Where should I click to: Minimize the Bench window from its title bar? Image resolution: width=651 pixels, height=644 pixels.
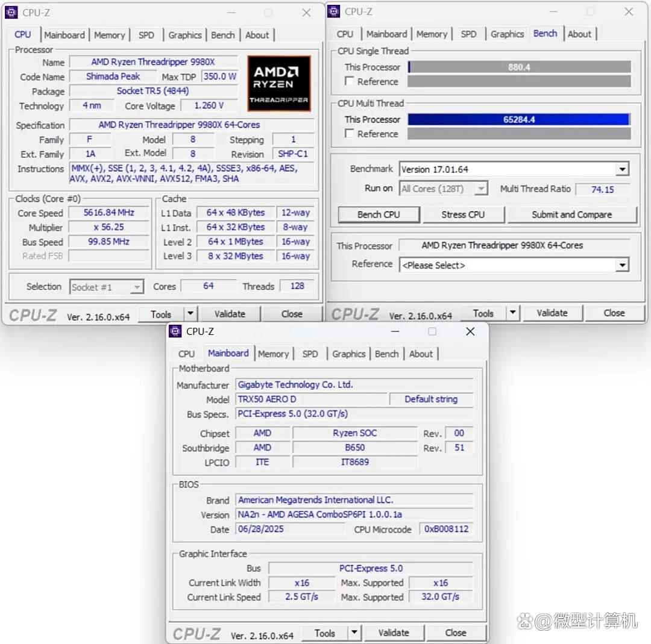[553, 11]
